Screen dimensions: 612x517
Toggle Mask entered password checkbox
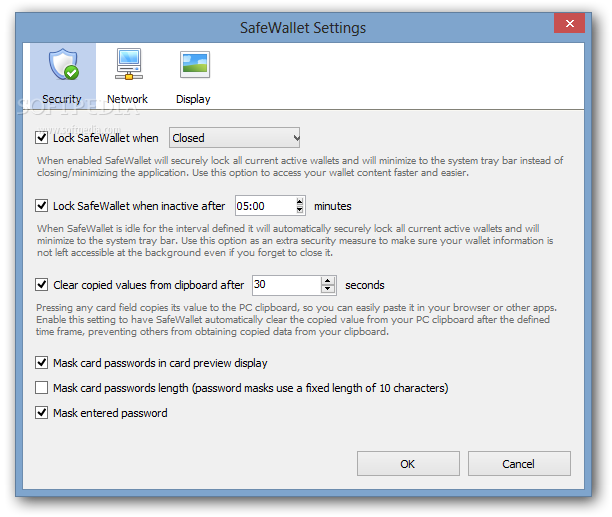(41, 412)
